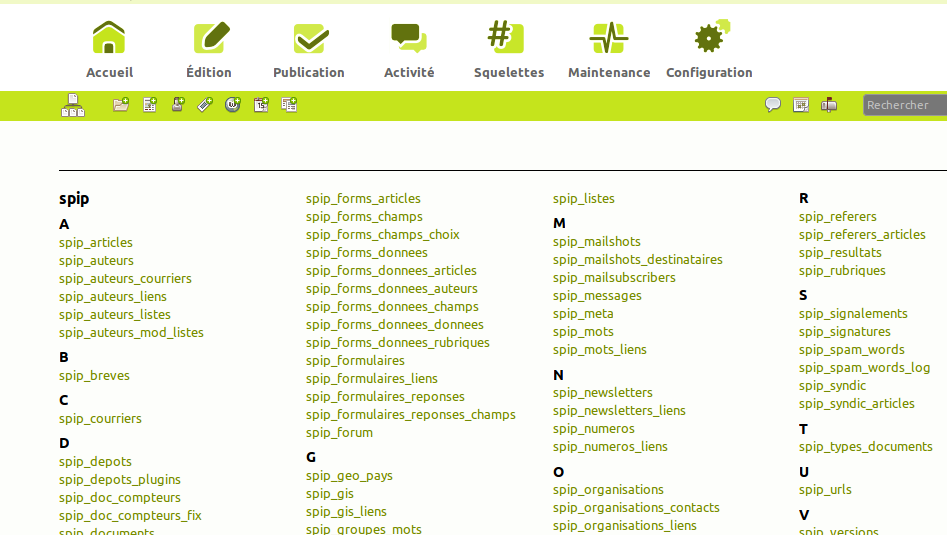Screen dimensions: 947x535
Task: Open the spip_formulaires table link
Action: click(x=355, y=361)
